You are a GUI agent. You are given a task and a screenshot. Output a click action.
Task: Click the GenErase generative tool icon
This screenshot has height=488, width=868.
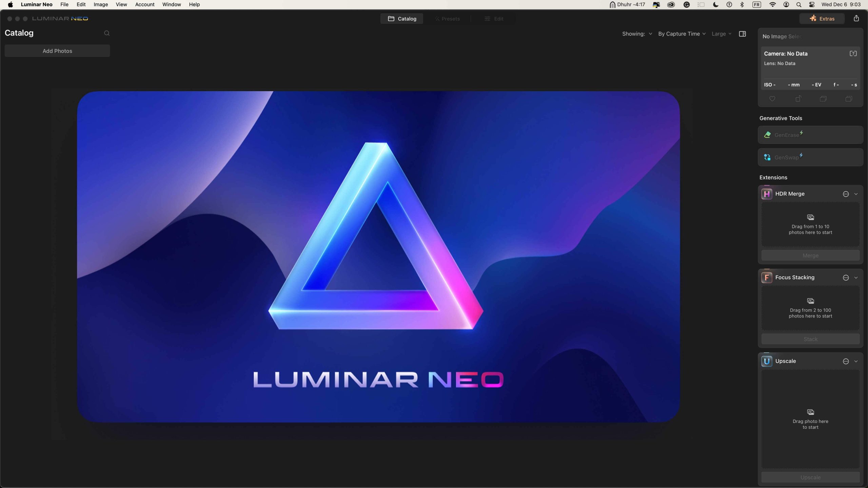coord(767,134)
